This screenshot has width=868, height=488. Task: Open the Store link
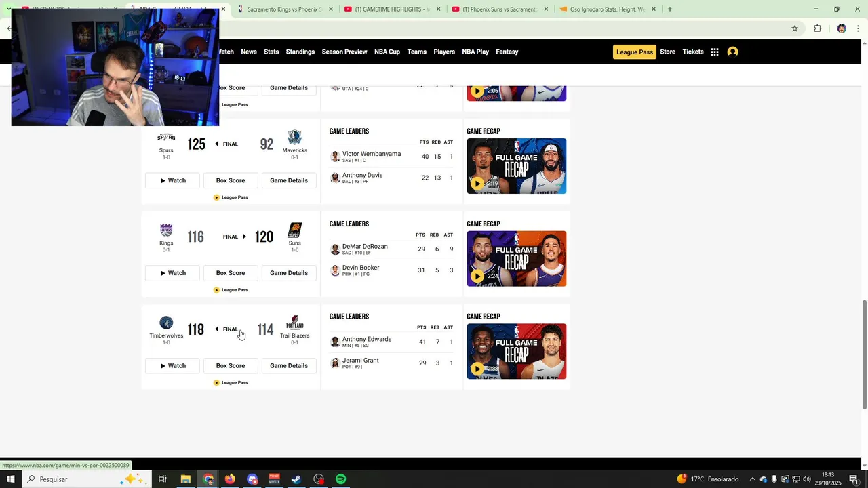(x=668, y=52)
